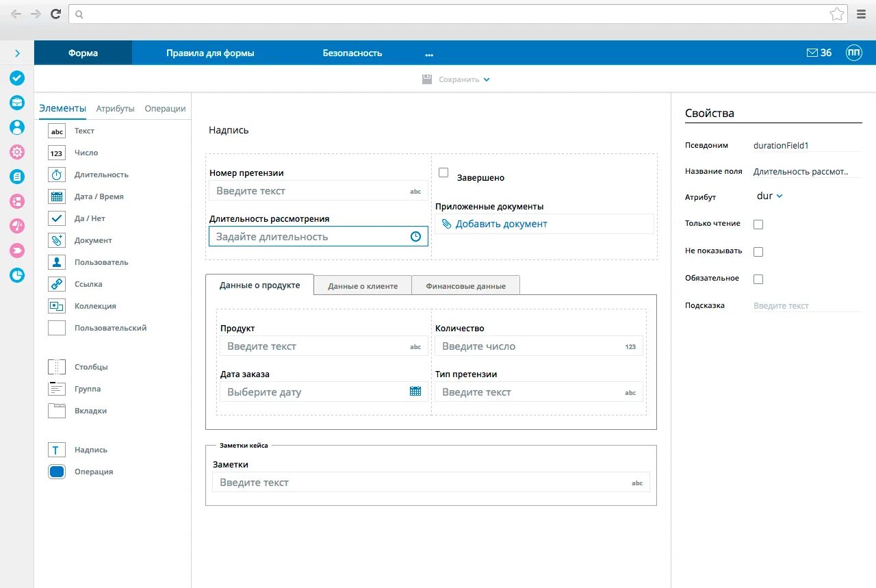The width and height of the screenshot is (876, 588).
Task: Select the Столбцы layout icon
Action: (x=57, y=367)
